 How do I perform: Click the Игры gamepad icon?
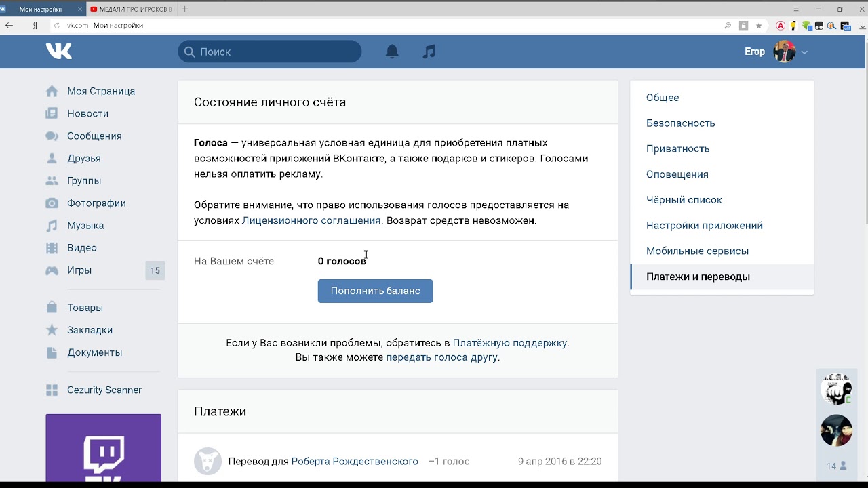[52, 270]
